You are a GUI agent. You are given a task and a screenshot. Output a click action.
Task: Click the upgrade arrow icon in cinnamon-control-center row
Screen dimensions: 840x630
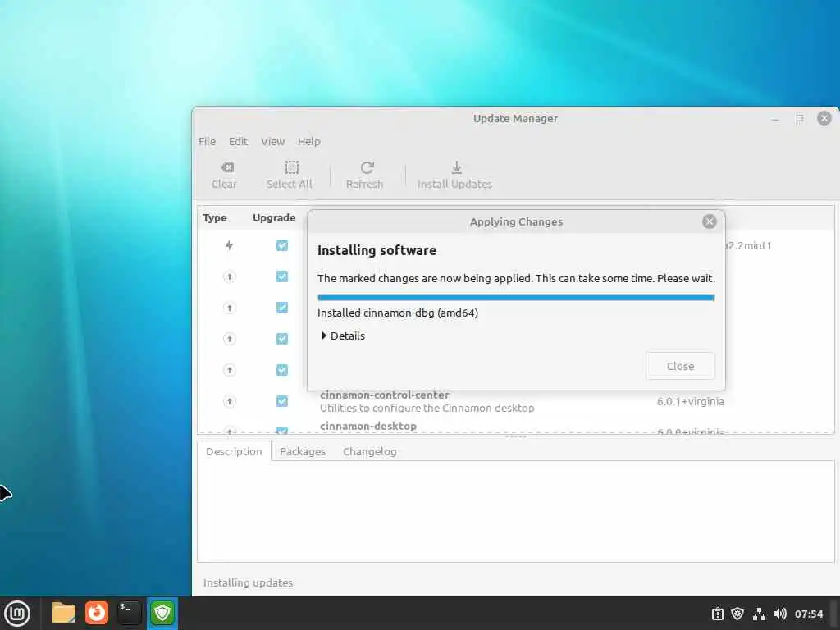(230, 401)
